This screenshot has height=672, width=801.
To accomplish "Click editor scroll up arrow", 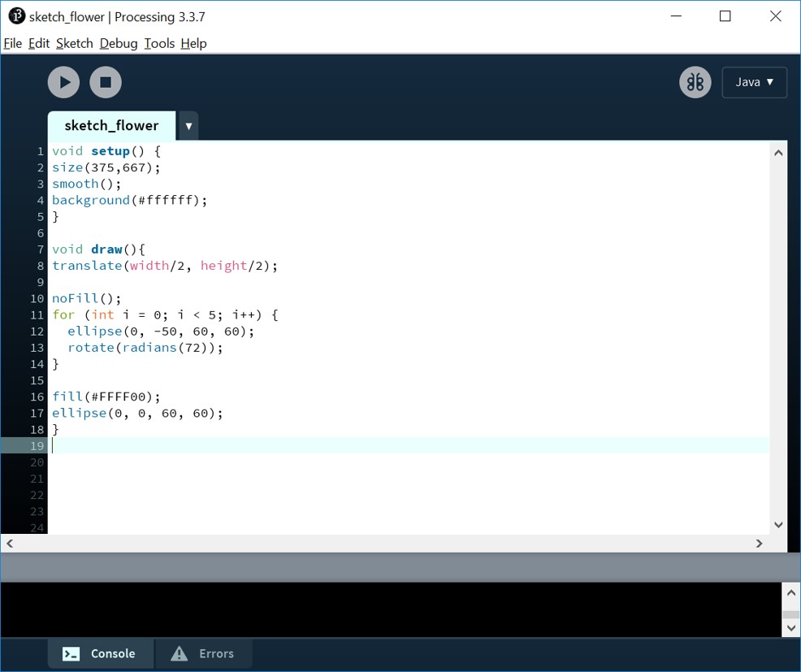I will coord(778,153).
